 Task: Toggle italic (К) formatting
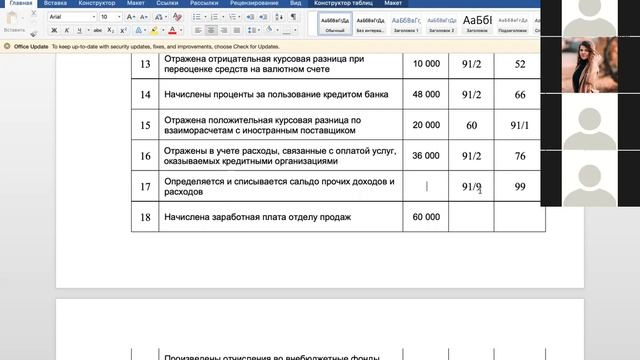(x=67, y=30)
